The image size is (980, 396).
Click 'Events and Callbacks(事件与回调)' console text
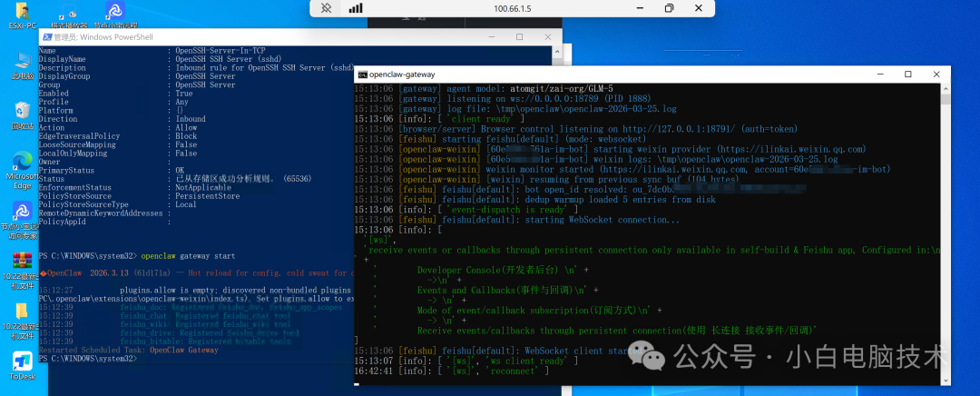507,291
